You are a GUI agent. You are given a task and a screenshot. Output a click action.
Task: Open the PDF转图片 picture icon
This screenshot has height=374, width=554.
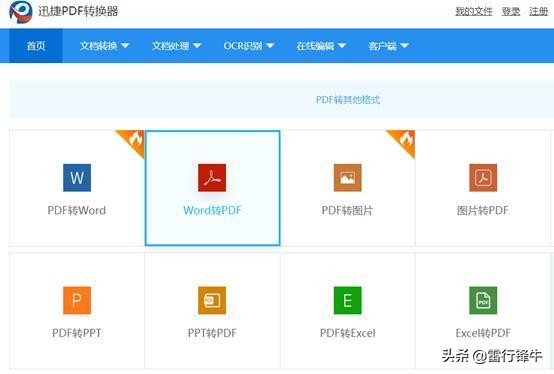[348, 178]
